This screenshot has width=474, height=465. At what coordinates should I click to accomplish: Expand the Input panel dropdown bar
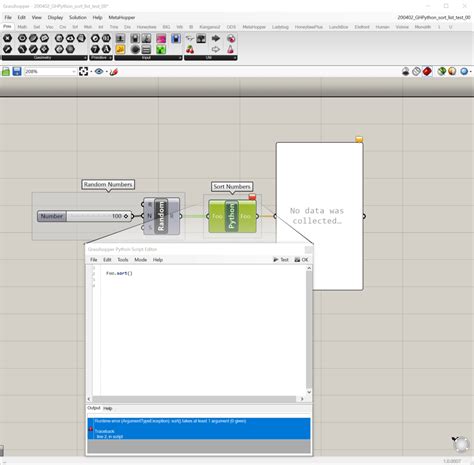[148, 58]
